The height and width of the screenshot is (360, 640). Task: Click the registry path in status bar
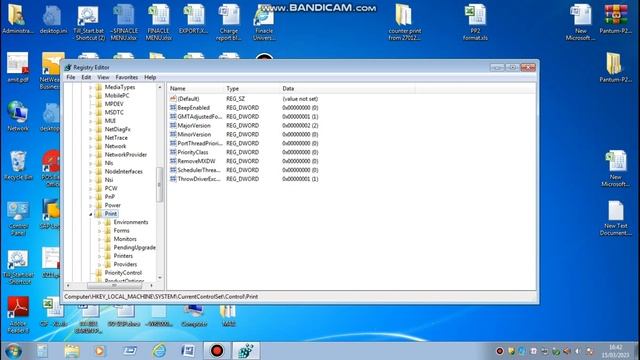[161, 297]
